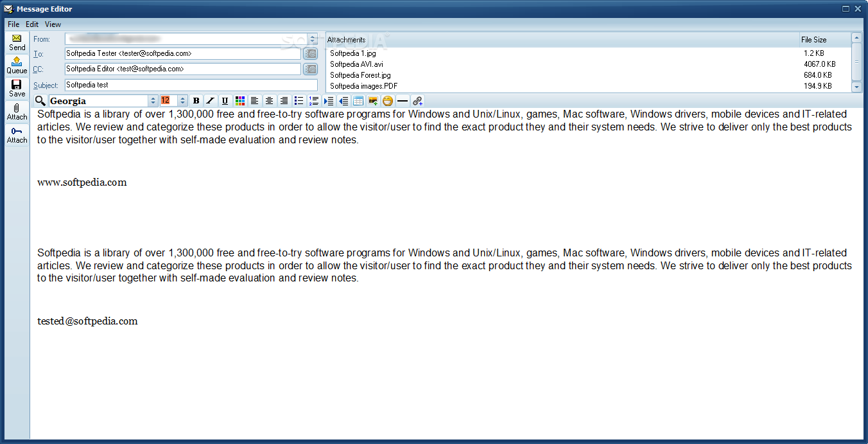Open the font size 12 dropdown
The image size is (868, 444).
pos(182,101)
